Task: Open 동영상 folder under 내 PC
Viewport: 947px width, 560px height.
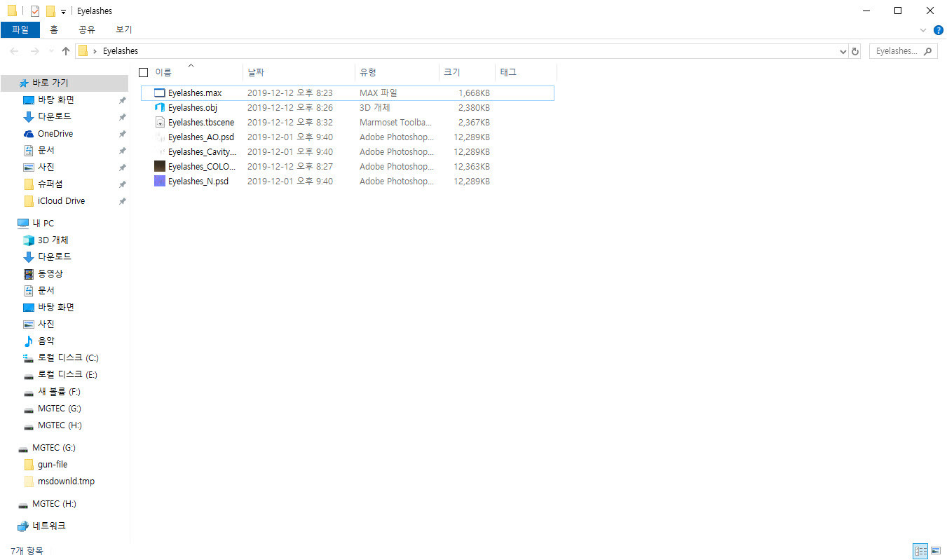Action: (50, 273)
